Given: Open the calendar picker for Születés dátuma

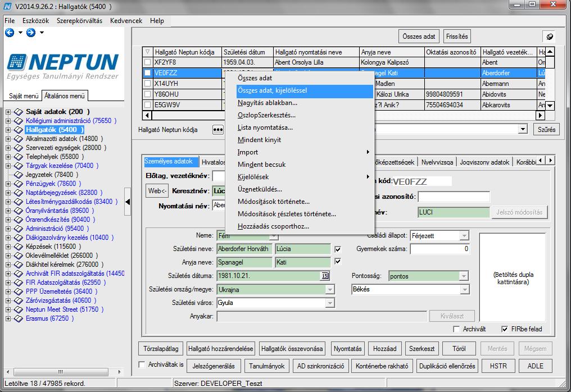Looking at the screenshot, I should click(x=325, y=276).
